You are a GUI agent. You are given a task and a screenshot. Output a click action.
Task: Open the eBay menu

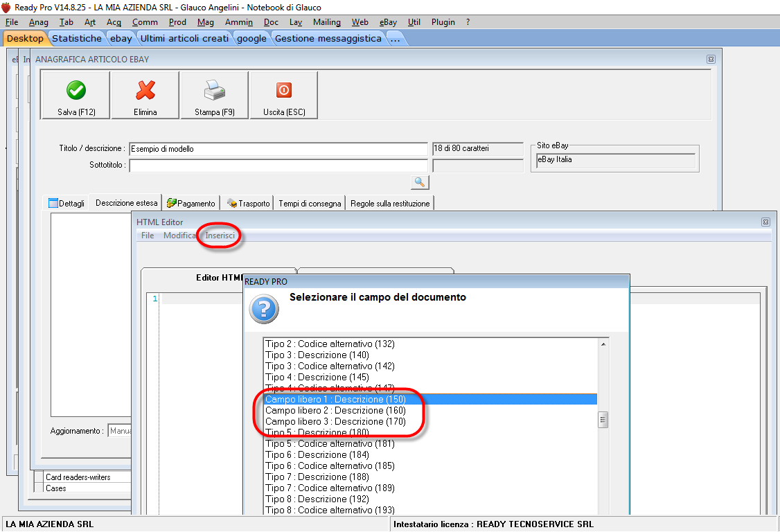(x=388, y=22)
